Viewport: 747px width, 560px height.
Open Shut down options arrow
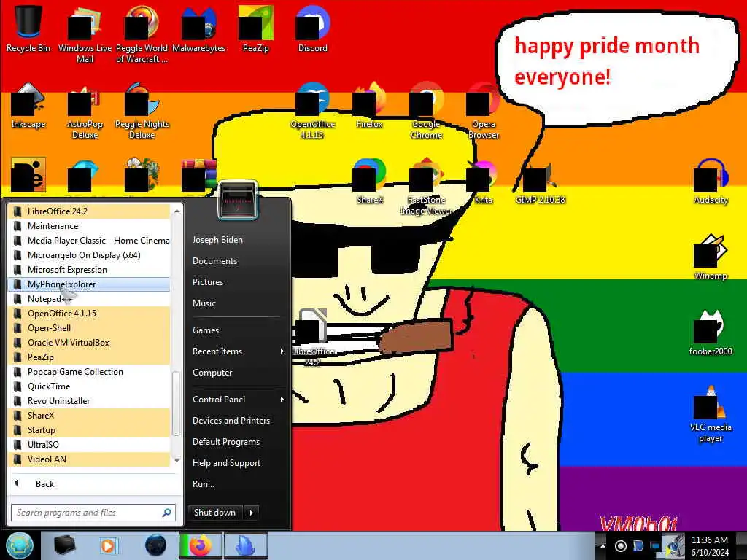(x=252, y=513)
